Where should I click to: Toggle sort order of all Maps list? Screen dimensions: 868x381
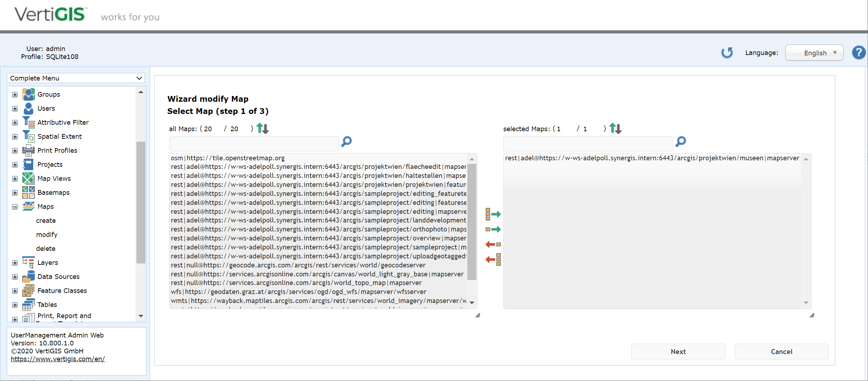click(262, 128)
